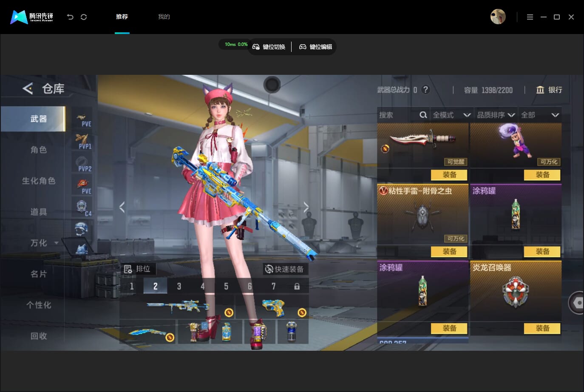Select the light blue canister slot
The image size is (584, 392).
[x=227, y=332]
